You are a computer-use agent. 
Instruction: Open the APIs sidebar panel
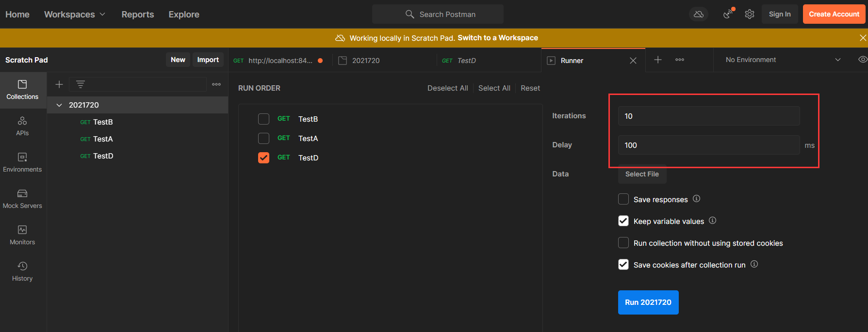(22, 126)
